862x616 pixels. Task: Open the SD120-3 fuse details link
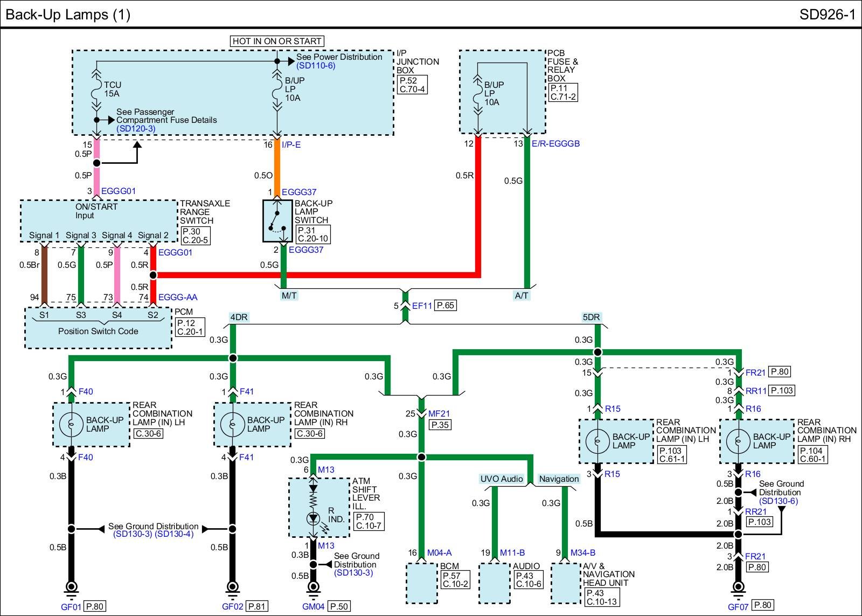pyautogui.click(x=136, y=129)
